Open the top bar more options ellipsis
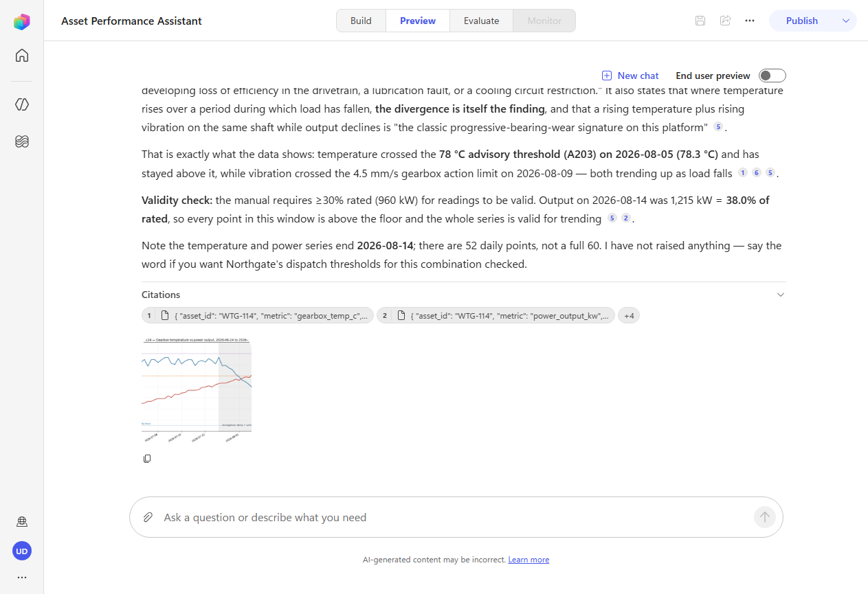Screen dimensions: 868x594 [750, 21]
